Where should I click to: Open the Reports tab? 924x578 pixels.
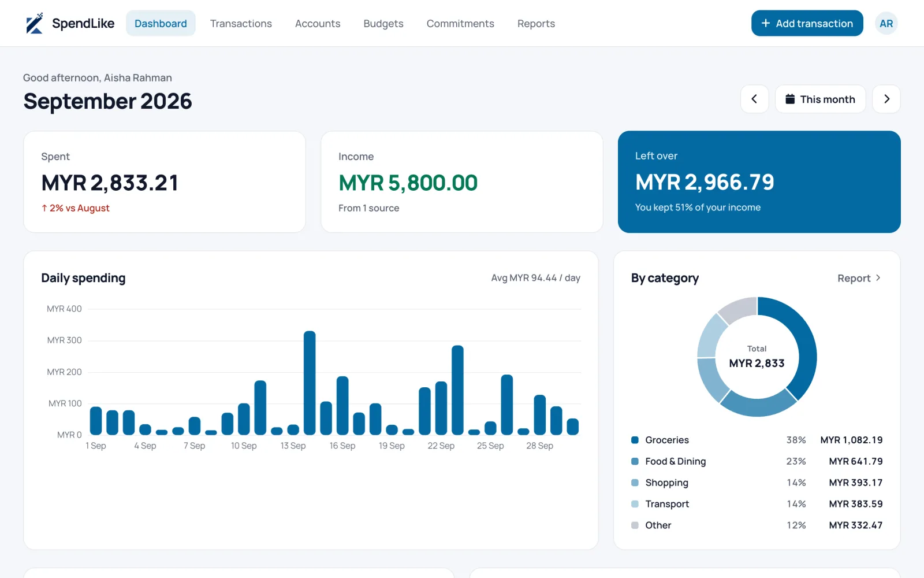pos(536,23)
